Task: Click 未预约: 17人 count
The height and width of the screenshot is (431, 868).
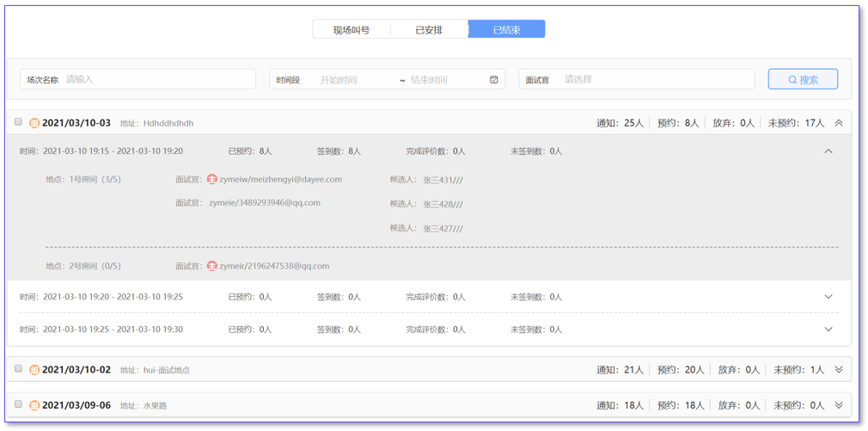Action: (x=796, y=123)
